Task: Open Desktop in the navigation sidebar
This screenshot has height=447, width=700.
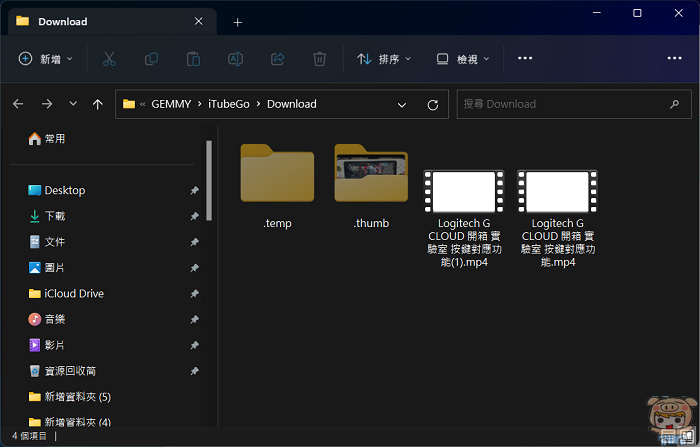Action: [65, 190]
